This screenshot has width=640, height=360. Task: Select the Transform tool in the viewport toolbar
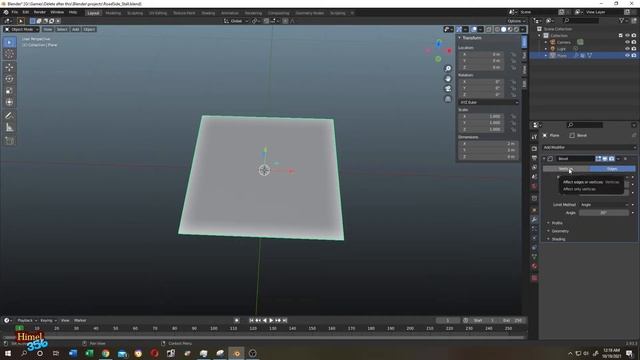[9, 102]
